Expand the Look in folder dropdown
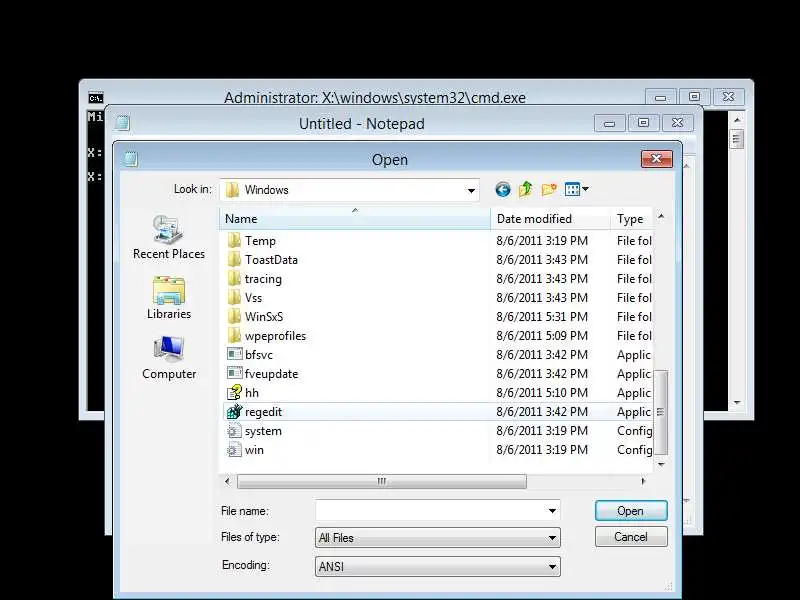The image size is (800, 600). (x=471, y=190)
